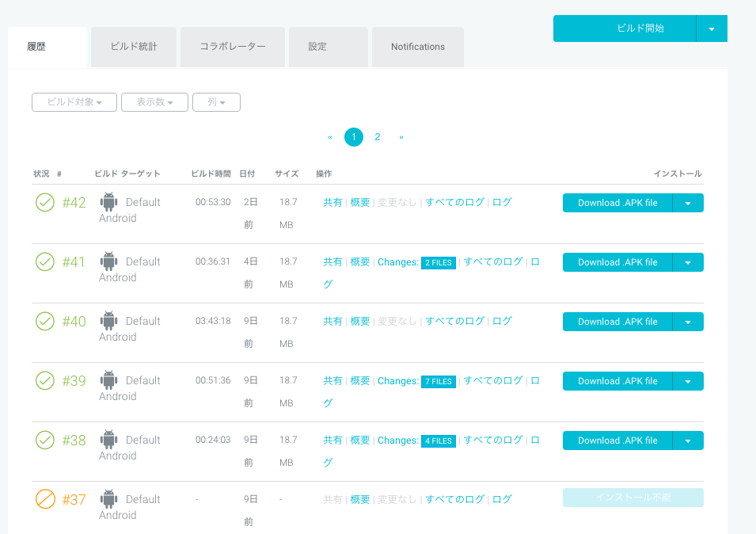Image resolution: width=756 pixels, height=534 pixels.
Task: Open the コラボレーター tab
Action: (233, 47)
